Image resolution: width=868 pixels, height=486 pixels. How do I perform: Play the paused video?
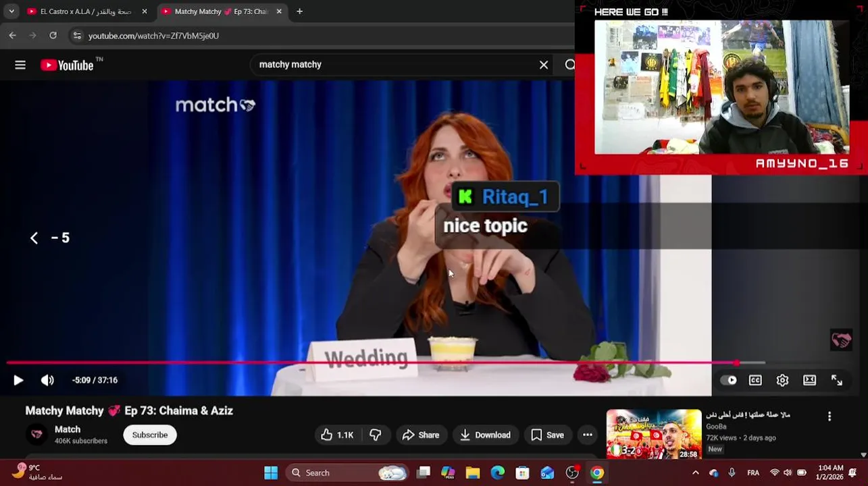18,380
